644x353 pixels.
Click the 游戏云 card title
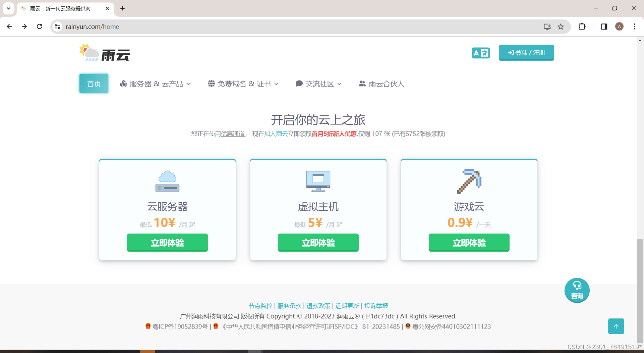tap(469, 207)
